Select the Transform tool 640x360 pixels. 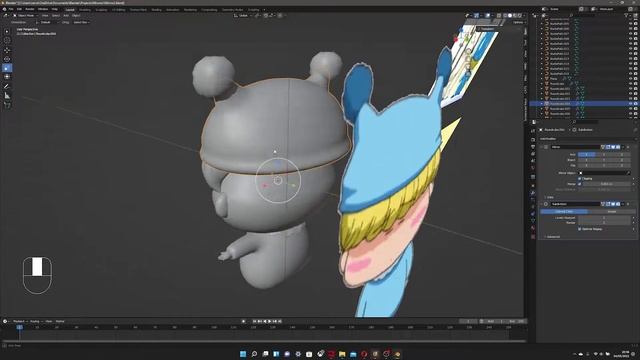pos(7,77)
